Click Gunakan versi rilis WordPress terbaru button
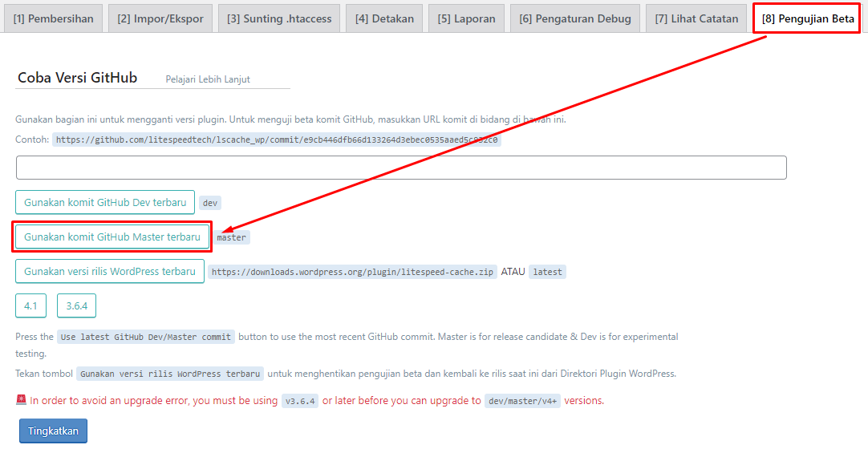This screenshot has width=868, height=453. point(110,272)
